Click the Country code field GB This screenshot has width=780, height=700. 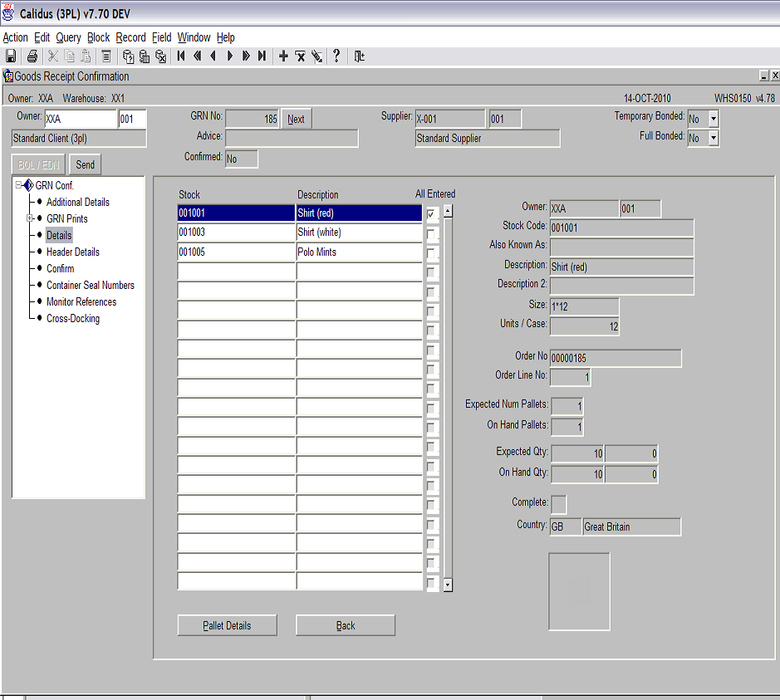coord(566,526)
